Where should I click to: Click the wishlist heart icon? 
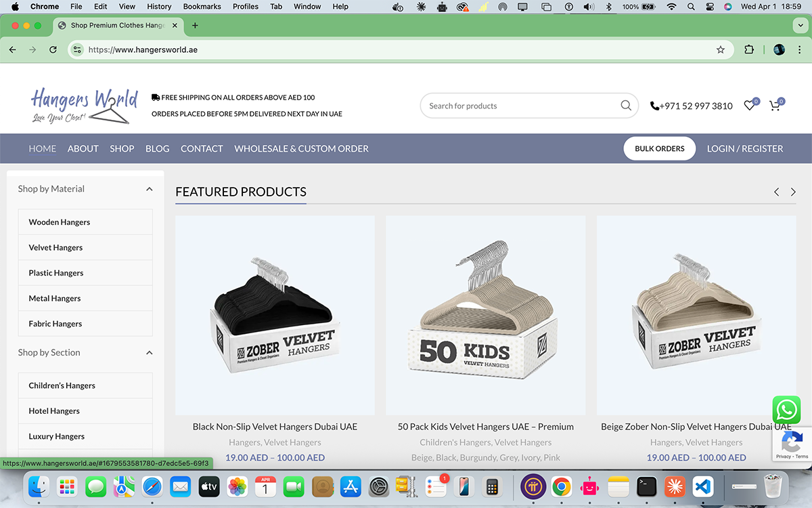click(x=749, y=106)
